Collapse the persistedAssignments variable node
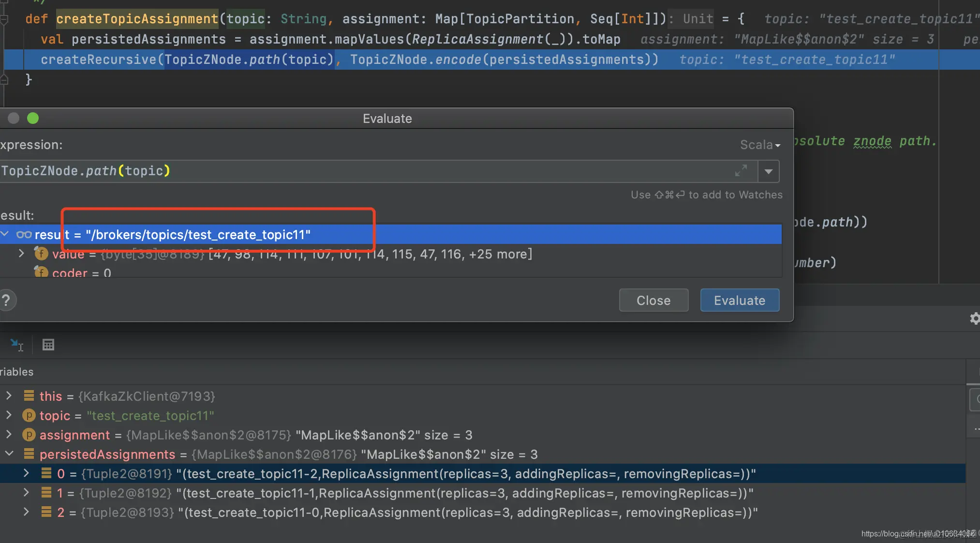 pos(9,454)
